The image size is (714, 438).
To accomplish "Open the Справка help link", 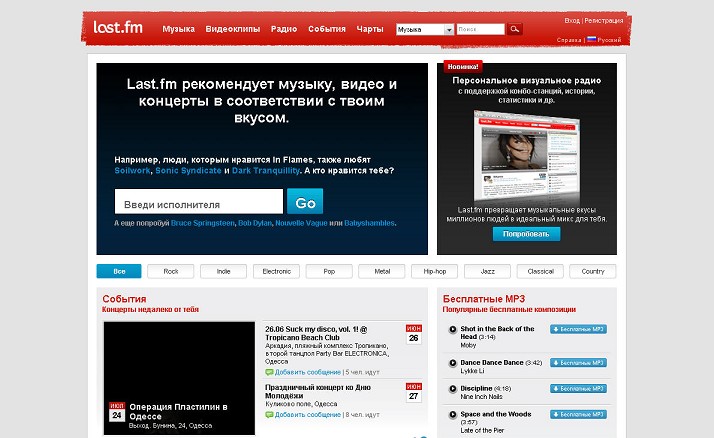I will pos(569,40).
